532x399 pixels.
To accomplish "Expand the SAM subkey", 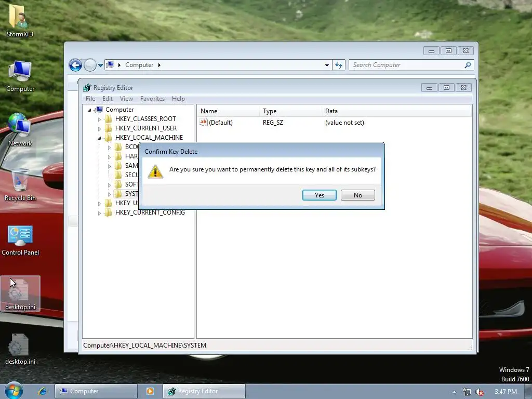I will 109,166.
